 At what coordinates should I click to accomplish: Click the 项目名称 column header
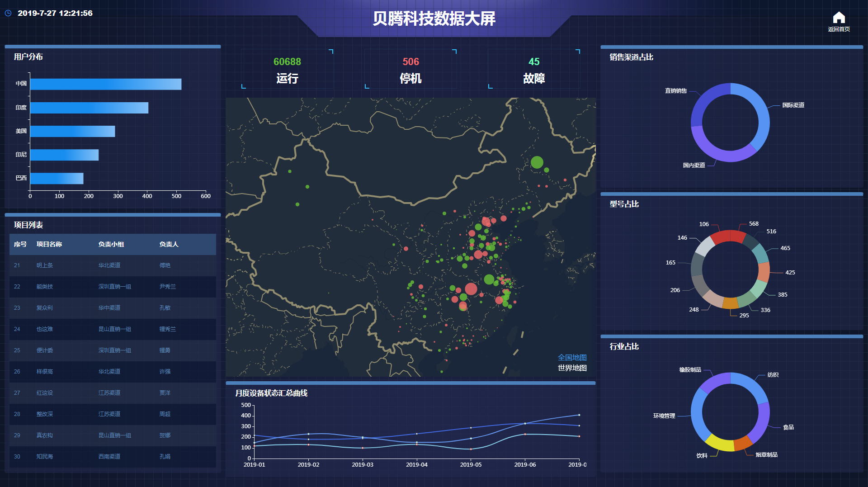(49, 244)
